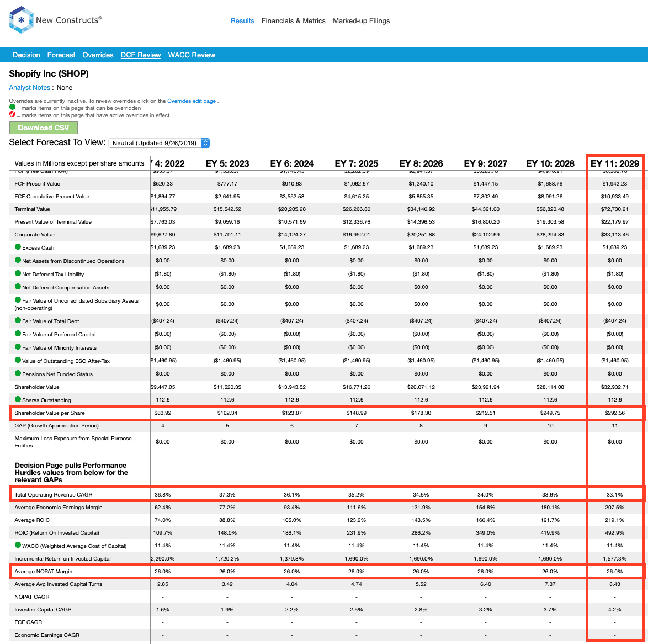The width and height of the screenshot is (648, 644).
Task: Click the $10,933.49 cumulative present value cell
Action: pyautogui.click(x=614, y=197)
